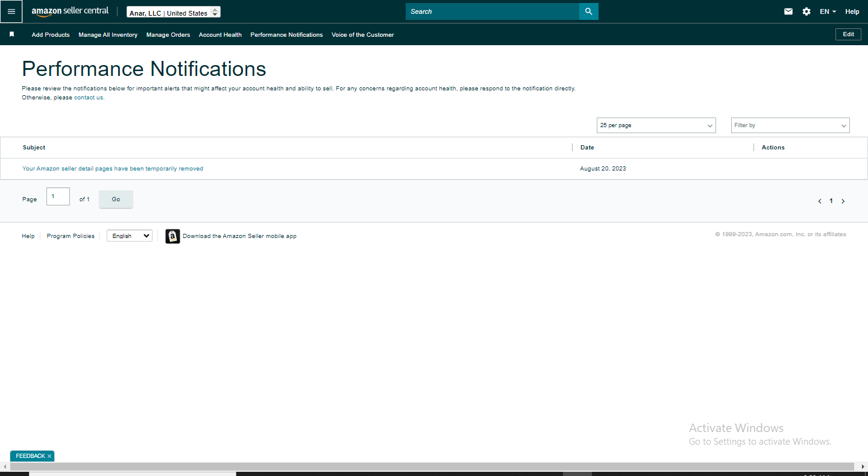Image resolution: width=868 pixels, height=476 pixels.
Task: Click the bookmark icon in navigation bar
Action: [x=11, y=34]
